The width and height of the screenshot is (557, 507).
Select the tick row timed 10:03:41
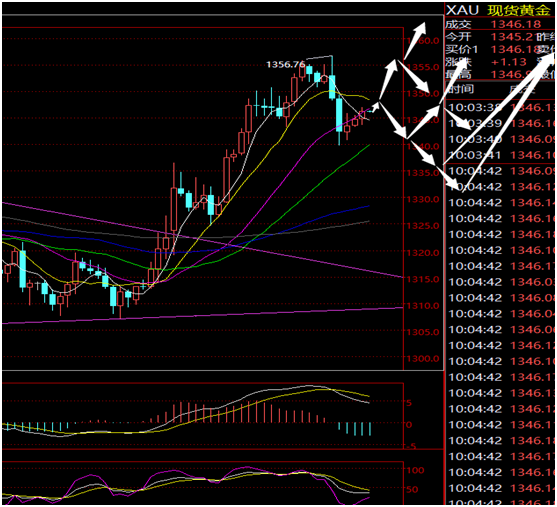tap(501, 155)
